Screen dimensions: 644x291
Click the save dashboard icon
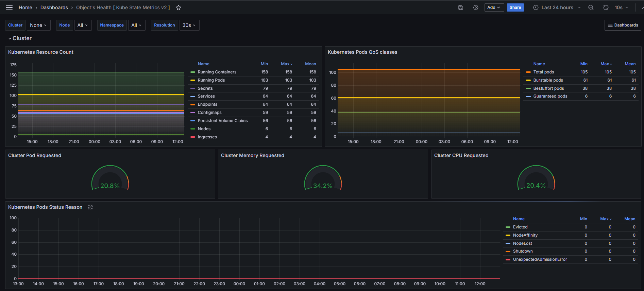pos(461,7)
